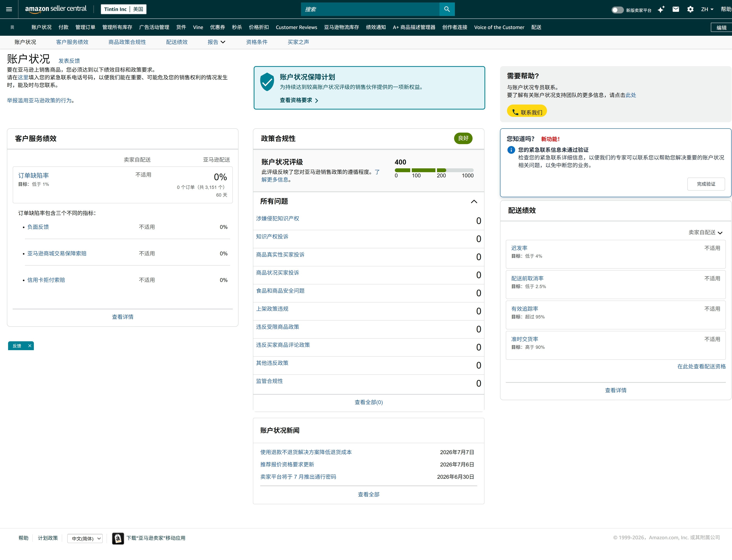
Task: Expand the 报告 dropdown menu
Action: [217, 42]
